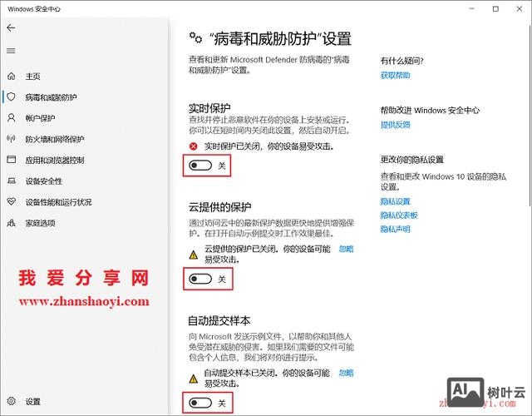Click 忽略 next to 自动提交样本 warning

346,373
